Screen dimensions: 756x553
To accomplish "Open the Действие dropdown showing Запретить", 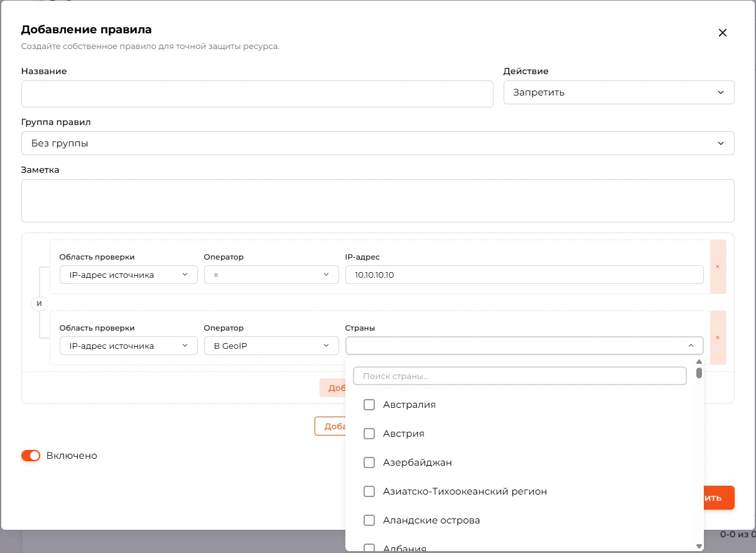I will (x=618, y=92).
